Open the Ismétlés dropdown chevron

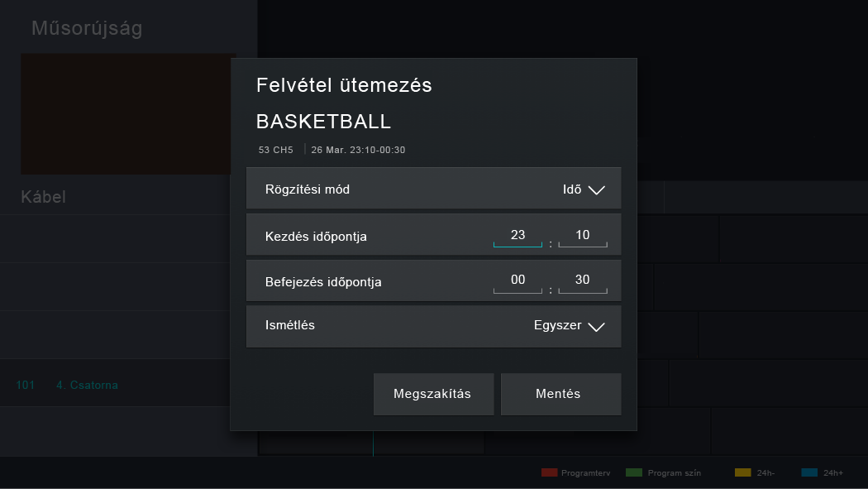tap(596, 326)
